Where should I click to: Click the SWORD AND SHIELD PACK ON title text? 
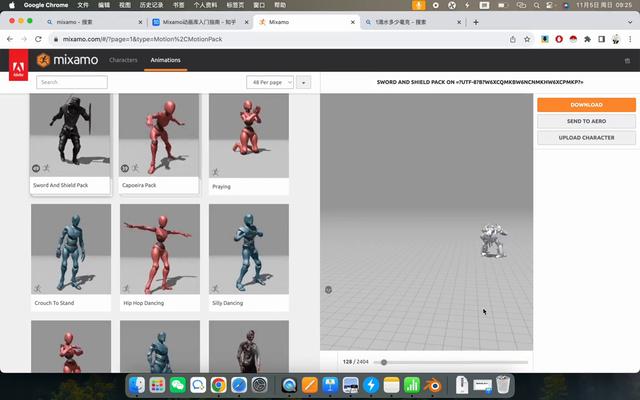[x=480, y=82]
